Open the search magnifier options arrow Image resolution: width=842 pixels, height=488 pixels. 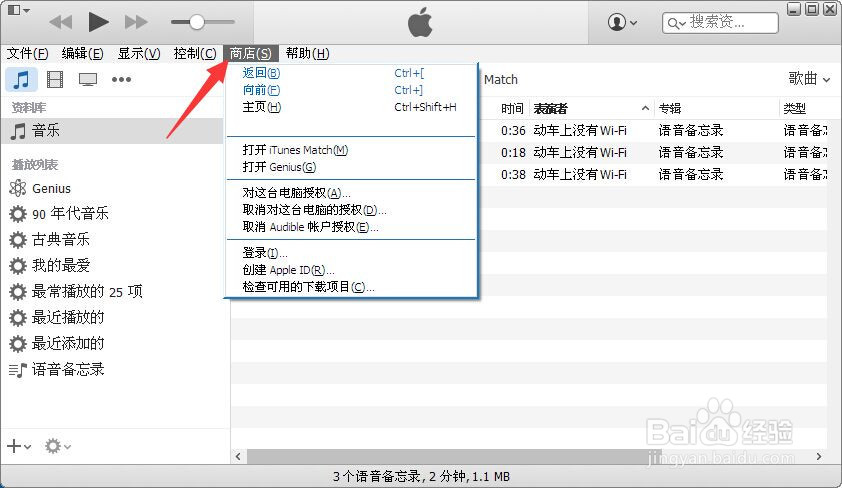[x=677, y=23]
